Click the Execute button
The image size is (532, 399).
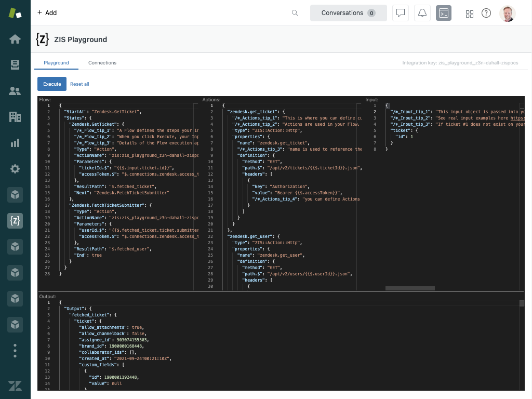[52, 84]
